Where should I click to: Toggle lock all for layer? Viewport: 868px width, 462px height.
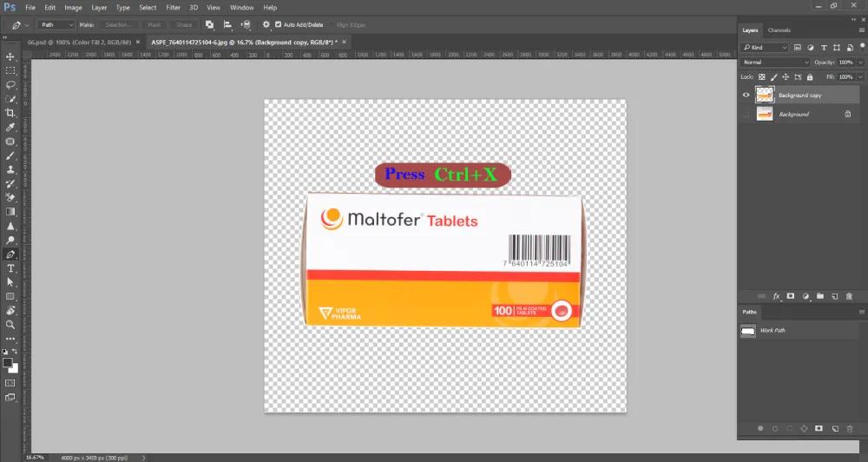pos(810,77)
